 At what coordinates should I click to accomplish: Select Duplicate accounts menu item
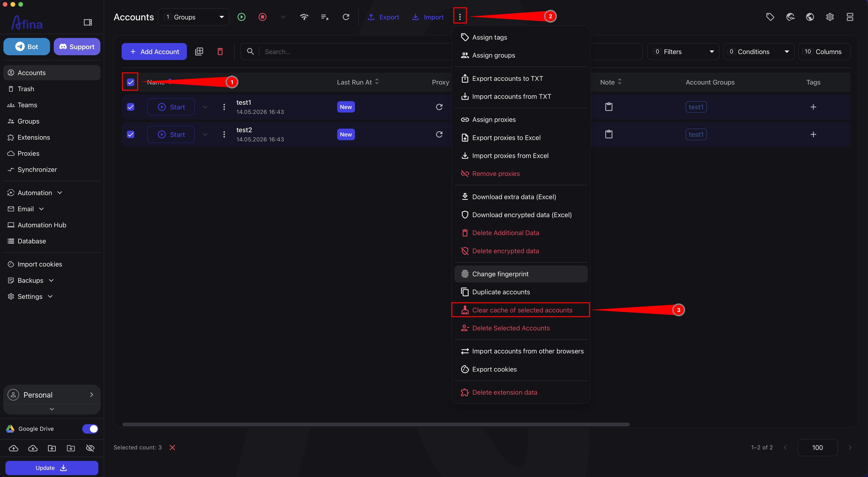tap(521, 292)
